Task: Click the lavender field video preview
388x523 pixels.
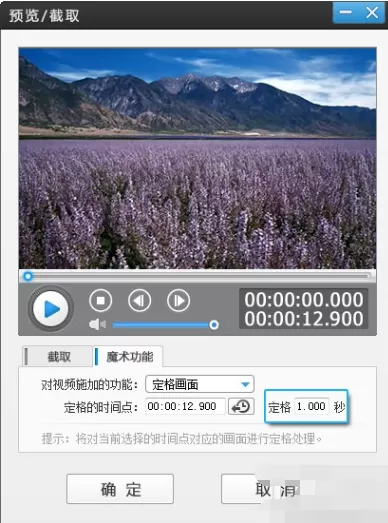Action: (197, 158)
